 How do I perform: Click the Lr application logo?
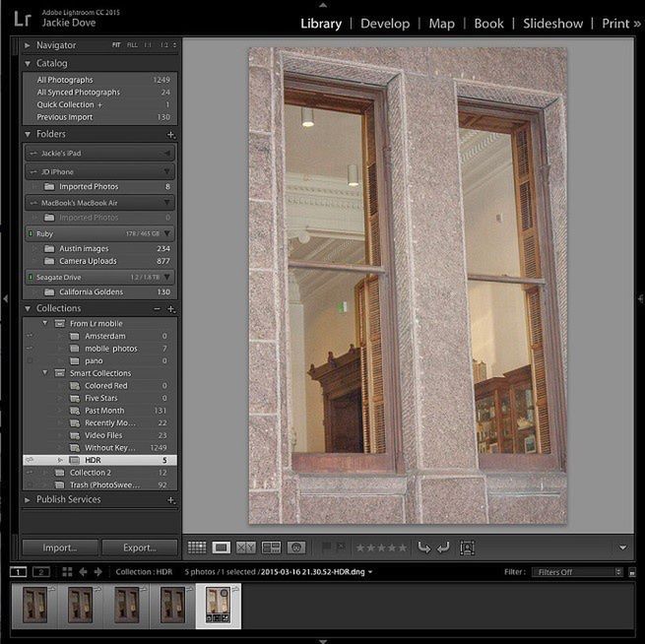pyautogui.click(x=23, y=19)
